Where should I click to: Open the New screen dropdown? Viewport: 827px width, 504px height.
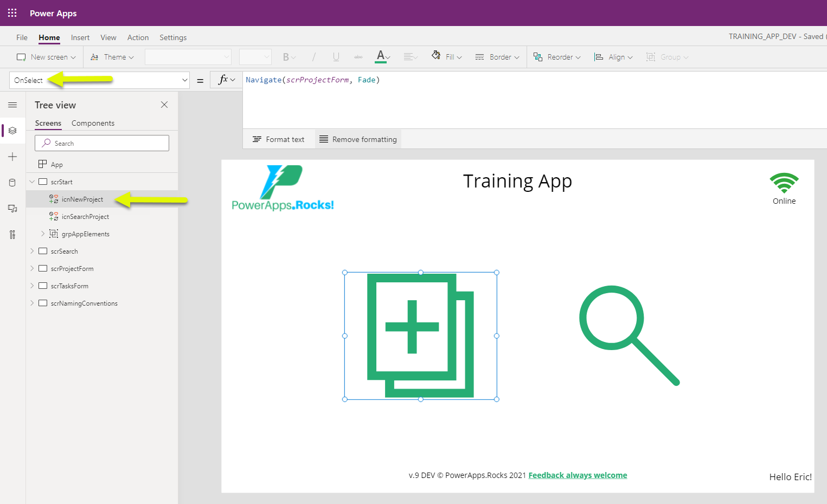click(x=46, y=57)
